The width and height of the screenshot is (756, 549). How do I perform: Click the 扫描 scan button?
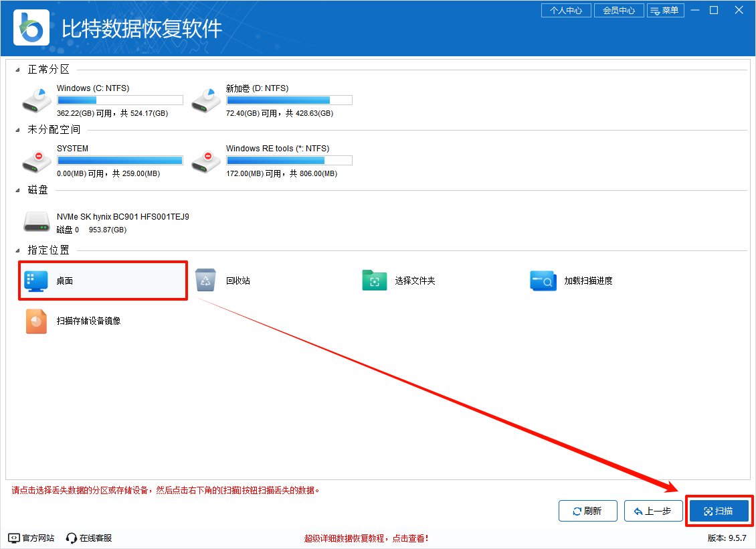click(x=719, y=510)
